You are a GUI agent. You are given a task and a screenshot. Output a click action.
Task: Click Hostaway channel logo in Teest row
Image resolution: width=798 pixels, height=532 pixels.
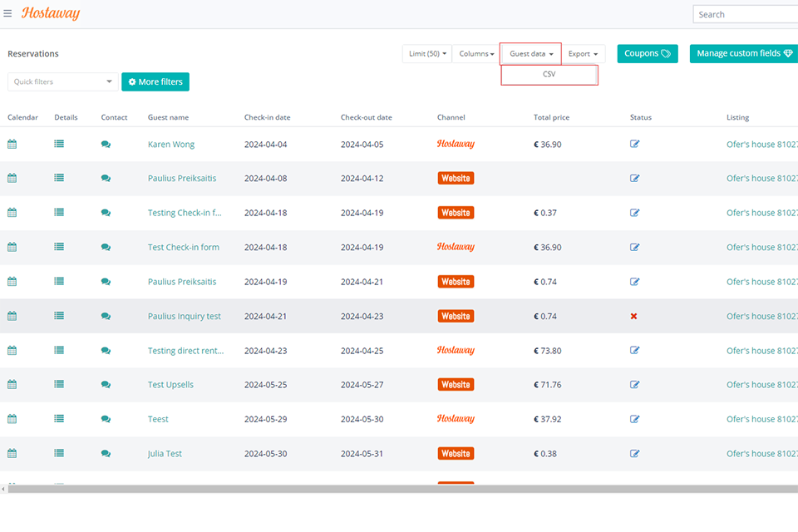coord(456,418)
